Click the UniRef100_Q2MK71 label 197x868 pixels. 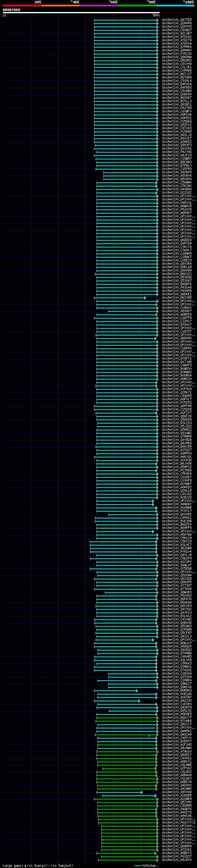(177, 392)
